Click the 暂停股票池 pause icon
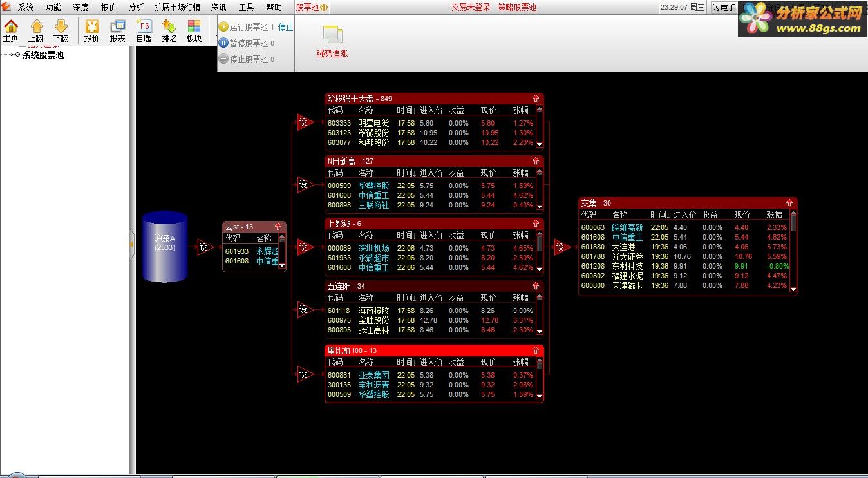The width and height of the screenshot is (868, 478). pos(223,43)
